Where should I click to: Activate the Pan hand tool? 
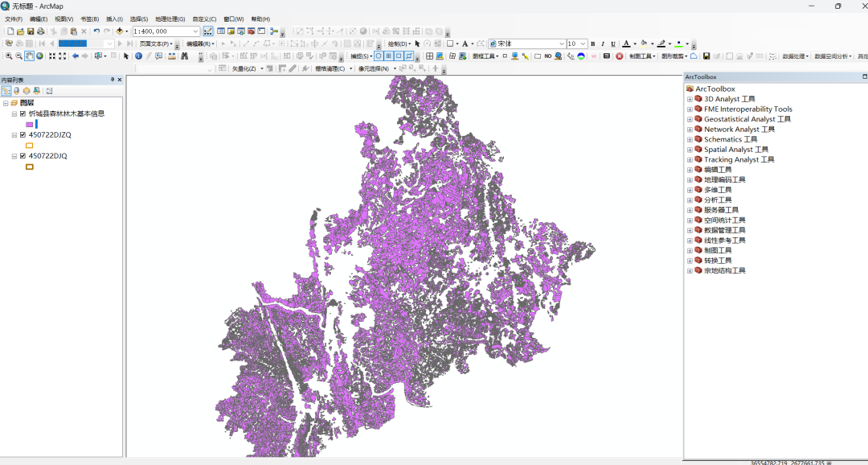[x=30, y=56]
